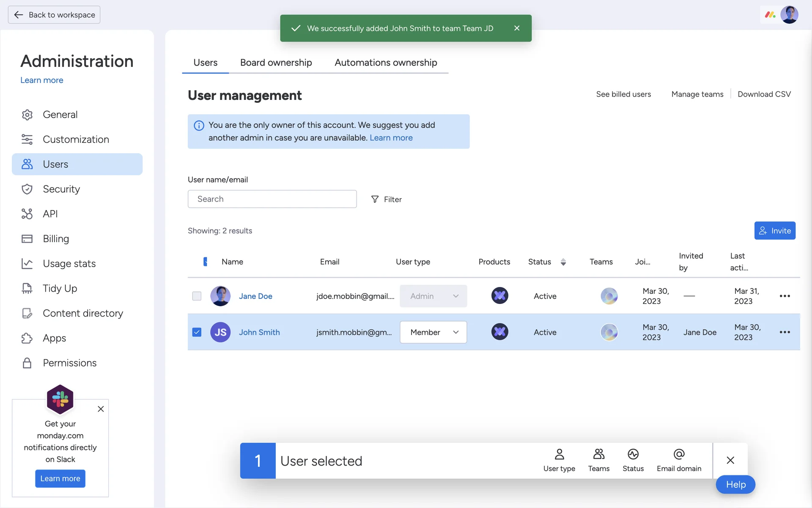Viewport: 812px width, 508px height.
Task: Click the Email domain @ icon
Action: pyautogui.click(x=679, y=455)
